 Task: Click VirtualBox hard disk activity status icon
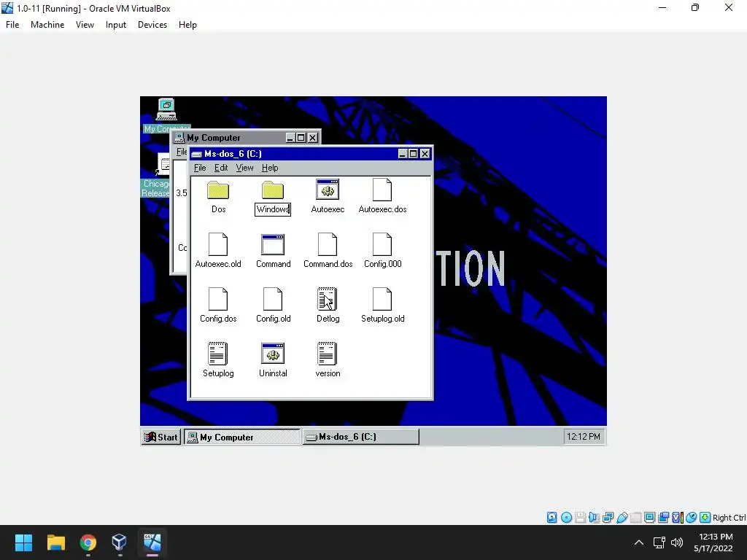[552, 517]
